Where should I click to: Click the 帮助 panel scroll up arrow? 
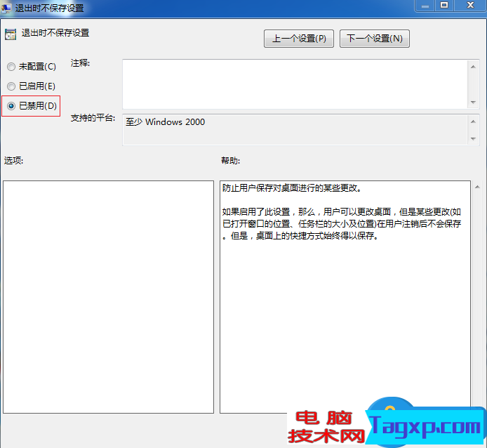[477, 187]
